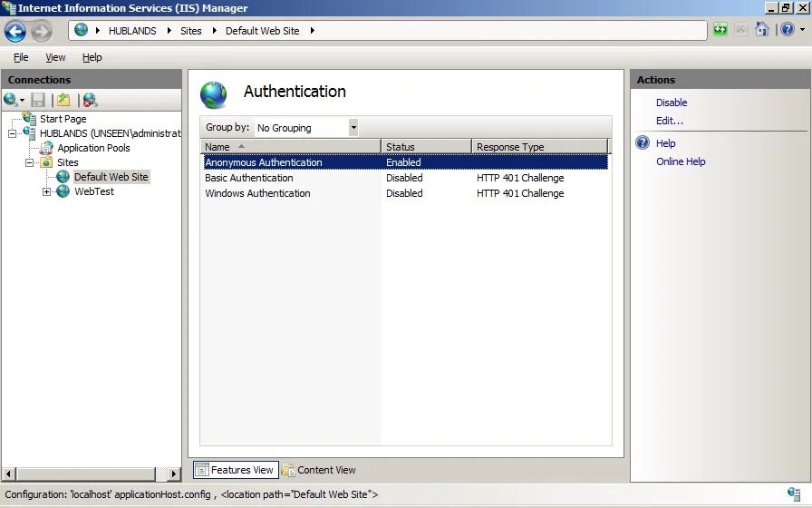The width and height of the screenshot is (812, 508).
Task: Click the large Authentication globe icon
Action: [x=213, y=95]
